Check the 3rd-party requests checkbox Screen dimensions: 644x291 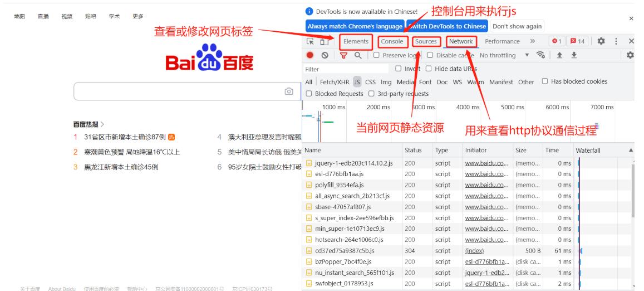pyautogui.click(x=371, y=94)
